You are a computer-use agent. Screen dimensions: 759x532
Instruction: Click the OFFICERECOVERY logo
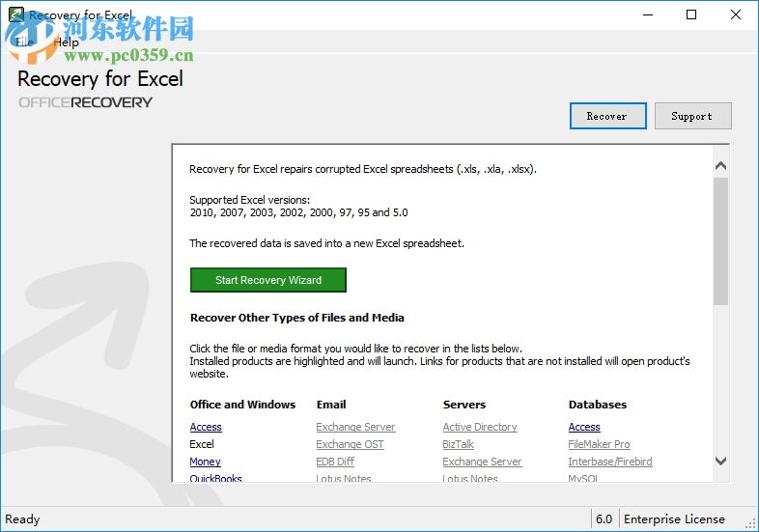tap(85, 102)
